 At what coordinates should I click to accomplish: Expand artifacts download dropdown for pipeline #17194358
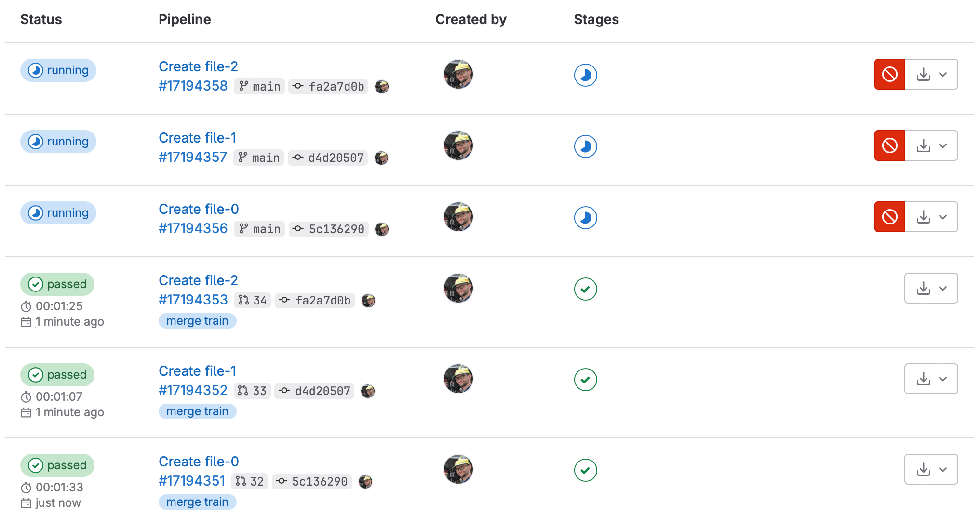pos(931,74)
